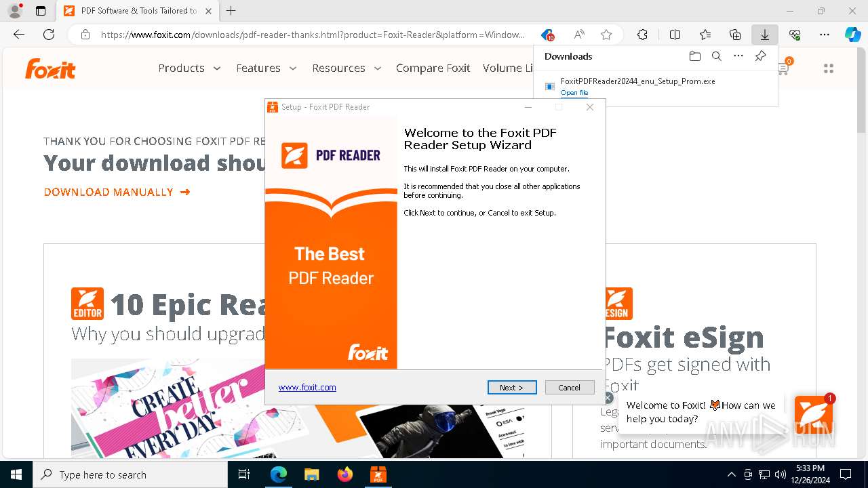Click the browser Back arrow
This screenshot has height=488, width=868.
click(19, 35)
